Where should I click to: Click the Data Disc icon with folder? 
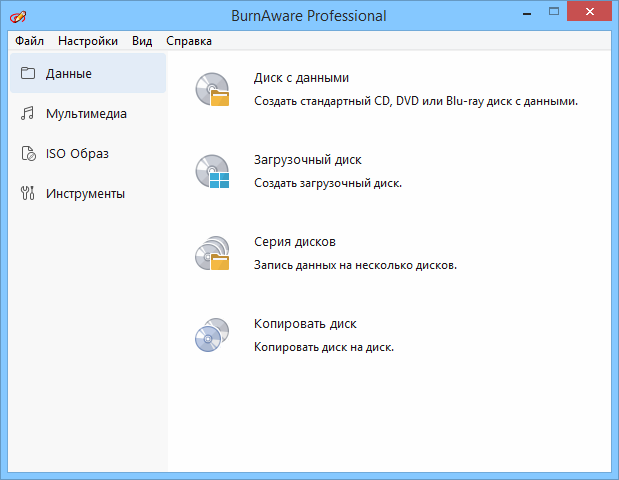tap(212, 90)
